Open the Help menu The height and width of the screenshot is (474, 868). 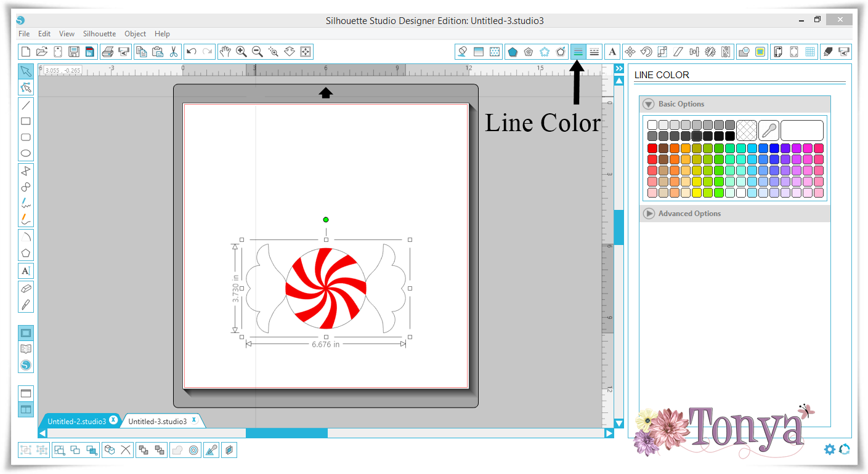(x=163, y=34)
